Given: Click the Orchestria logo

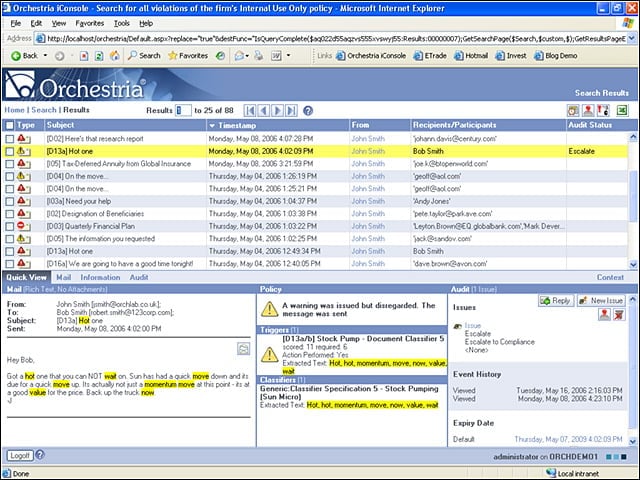Looking at the screenshot, I should tap(76, 85).
